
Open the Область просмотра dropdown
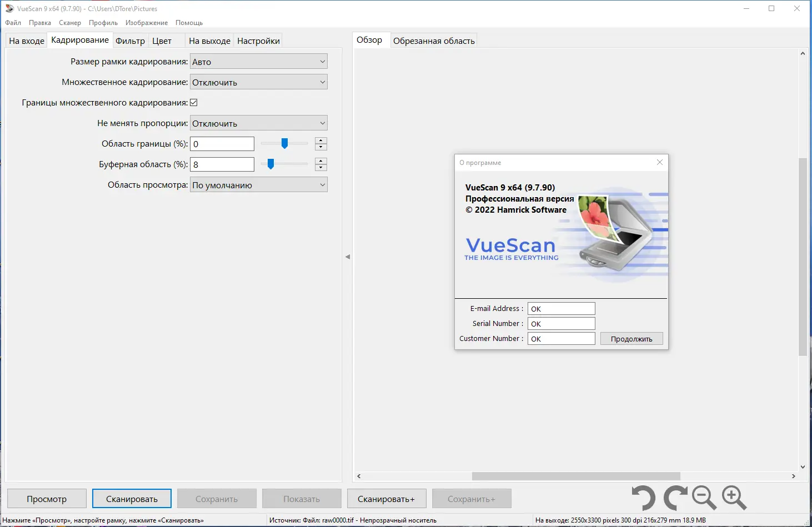pos(322,184)
